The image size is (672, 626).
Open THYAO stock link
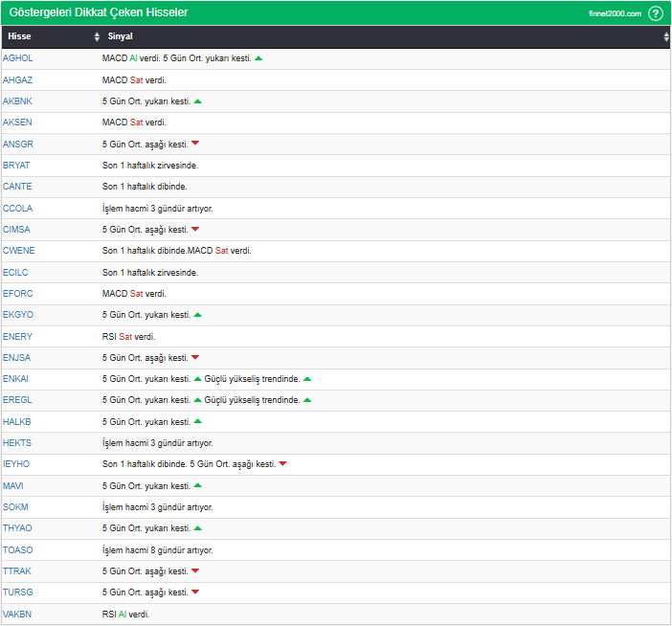(x=17, y=527)
